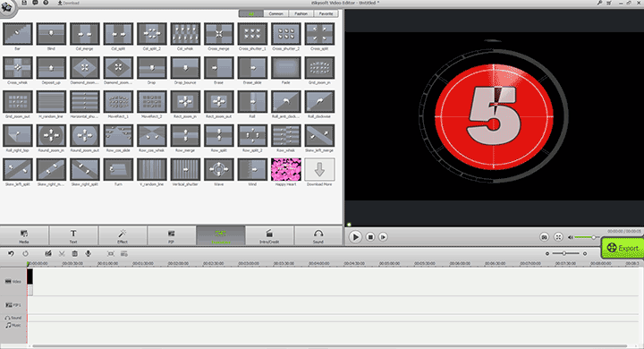The image size is (644, 349).
Task: Open the Intro/Credit panel tab
Action: coord(269,236)
